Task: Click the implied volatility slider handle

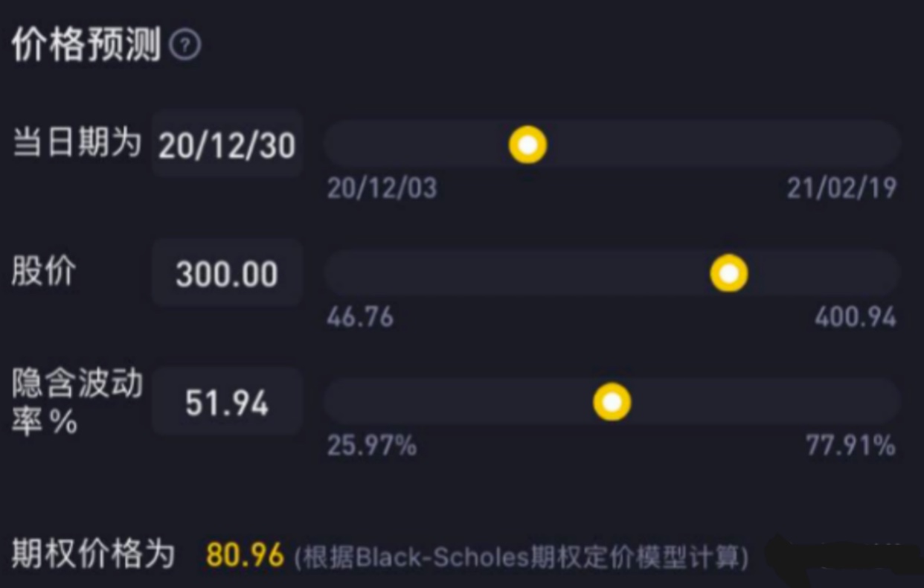Action: tap(611, 402)
